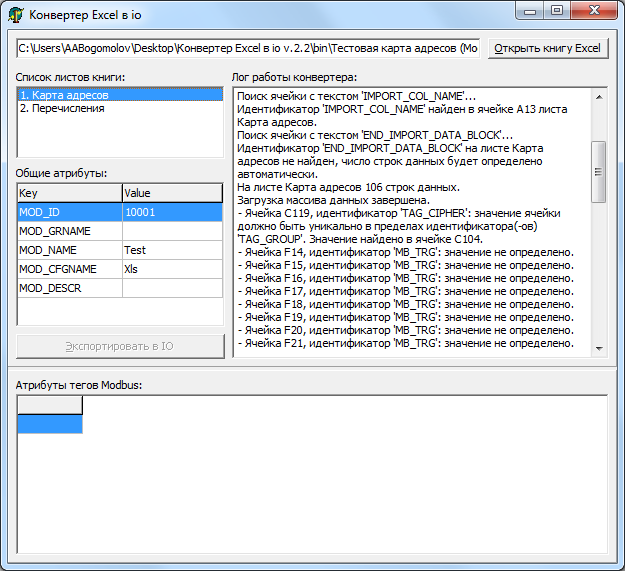Click the MOD_NAME value 'Test'
Image resolution: width=625 pixels, height=571 pixels.
[171, 250]
